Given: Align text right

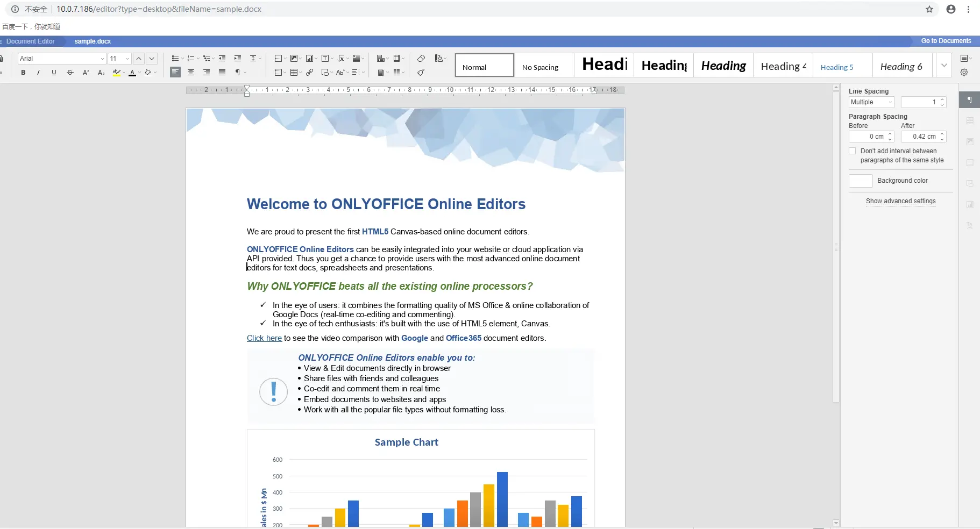Looking at the screenshot, I should [x=207, y=73].
